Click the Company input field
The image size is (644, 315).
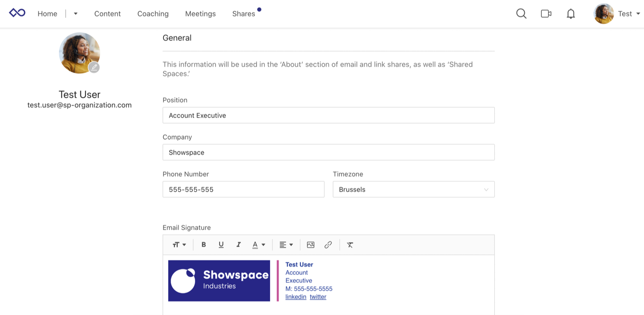pyautogui.click(x=328, y=152)
